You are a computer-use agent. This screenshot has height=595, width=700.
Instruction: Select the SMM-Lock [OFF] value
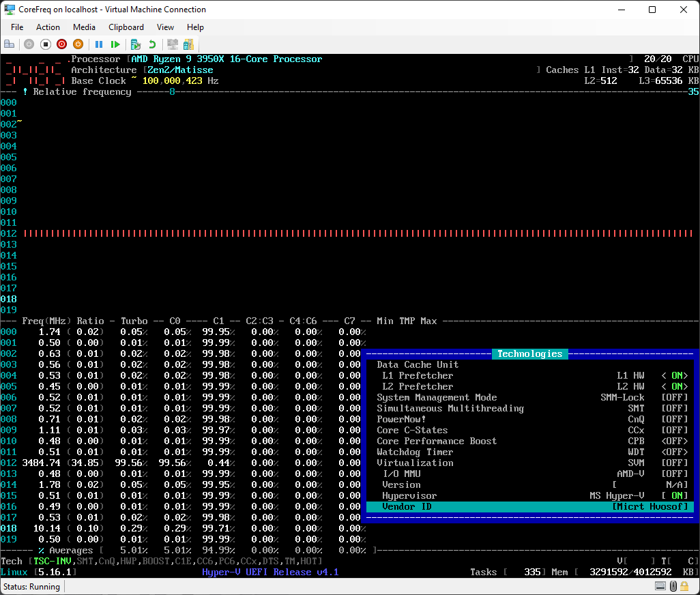tap(675, 397)
